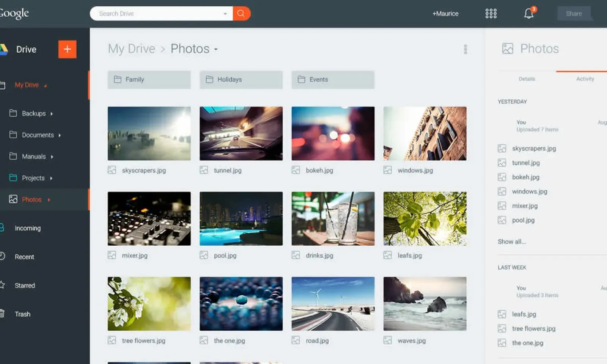The height and width of the screenshot is (364, 607).
Task: Click the orange search magnifier button
Action: tap(241, 14)
